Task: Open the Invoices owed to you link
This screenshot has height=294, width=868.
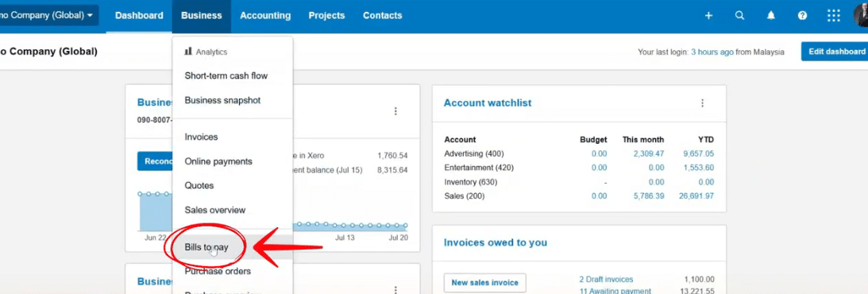Action: click(495, 242)
